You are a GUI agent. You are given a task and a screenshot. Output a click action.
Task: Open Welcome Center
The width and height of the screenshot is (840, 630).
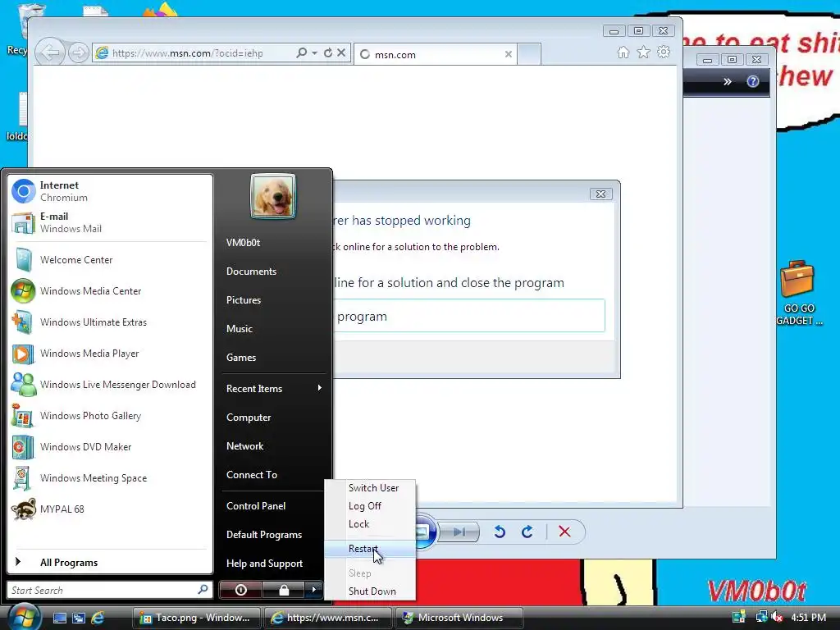110,260
